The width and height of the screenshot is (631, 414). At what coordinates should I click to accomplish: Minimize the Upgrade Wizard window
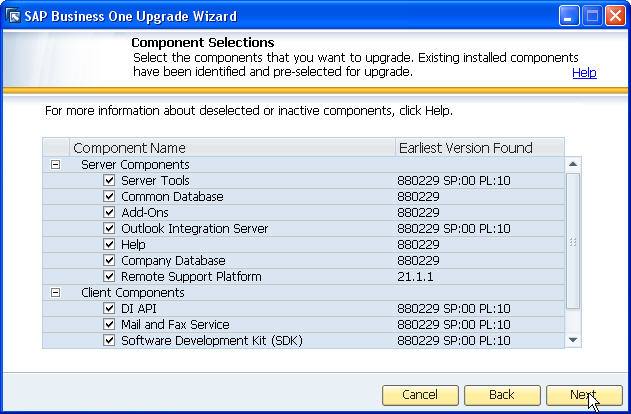tap(569, 16)
